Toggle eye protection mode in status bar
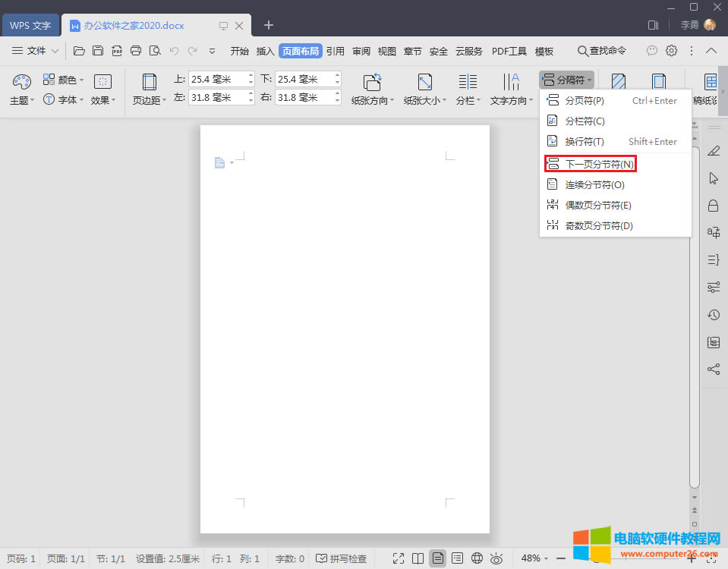The image size is (728, 569). (496, 558)
